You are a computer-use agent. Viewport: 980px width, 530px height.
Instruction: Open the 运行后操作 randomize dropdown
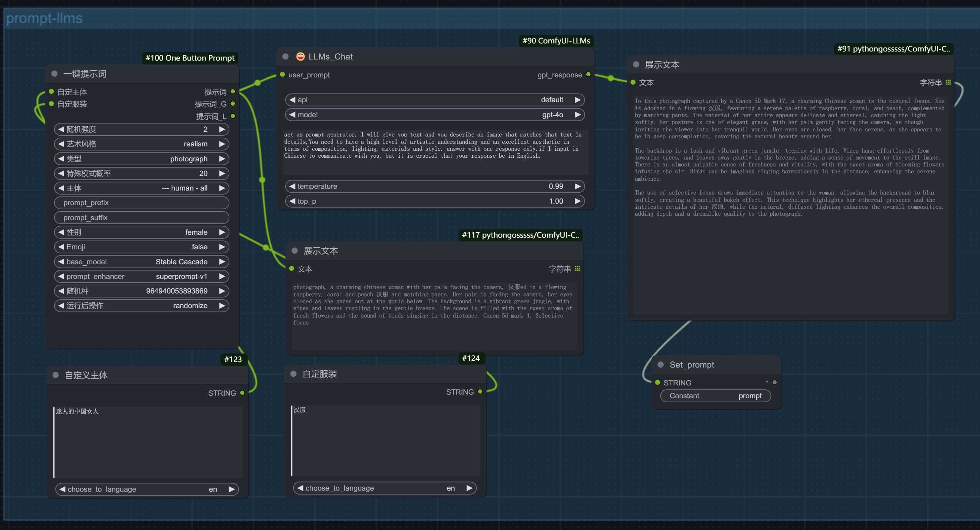tap(141, 306)
